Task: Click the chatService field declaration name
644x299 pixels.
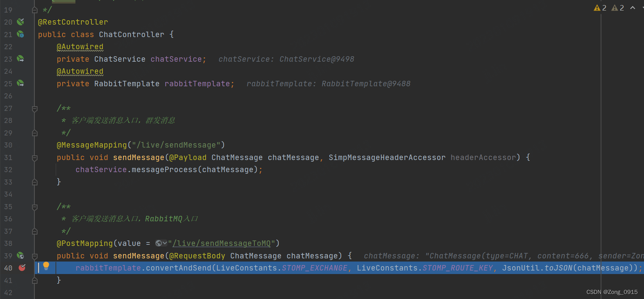Action: coord(176,59)
